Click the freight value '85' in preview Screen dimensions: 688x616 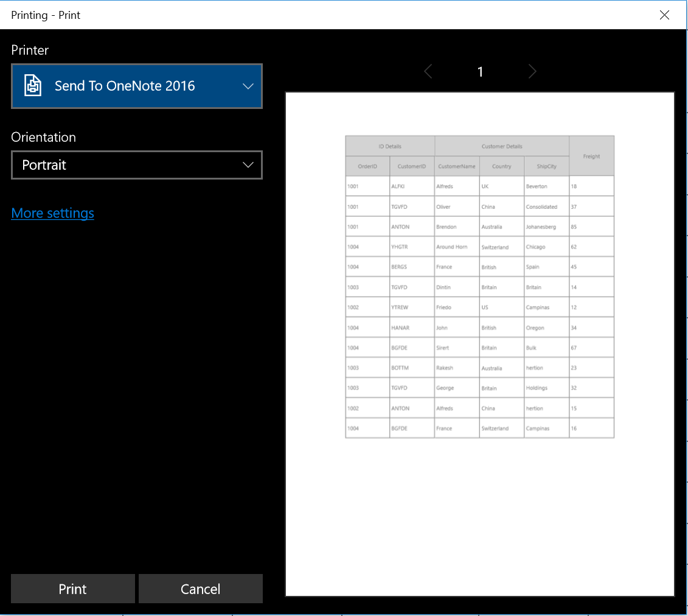pyautogui.click(x=591, y=227)
